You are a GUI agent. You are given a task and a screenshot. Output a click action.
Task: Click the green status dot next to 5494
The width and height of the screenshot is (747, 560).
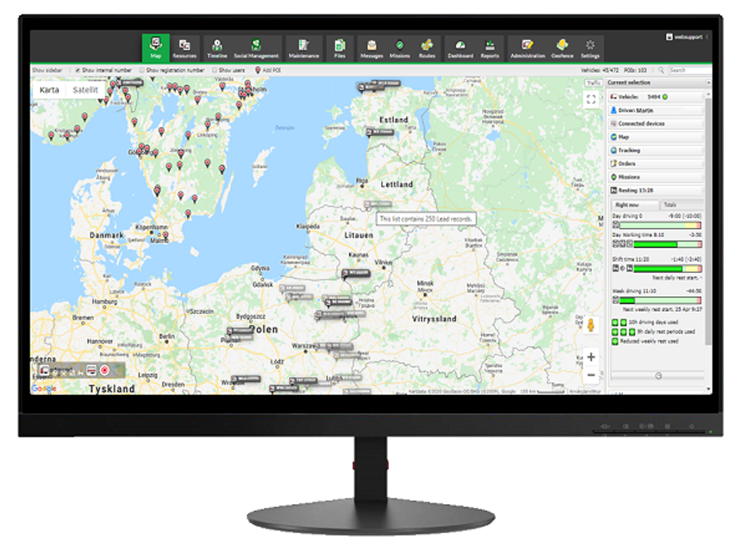pyautogui.click(x=665, y=97)
